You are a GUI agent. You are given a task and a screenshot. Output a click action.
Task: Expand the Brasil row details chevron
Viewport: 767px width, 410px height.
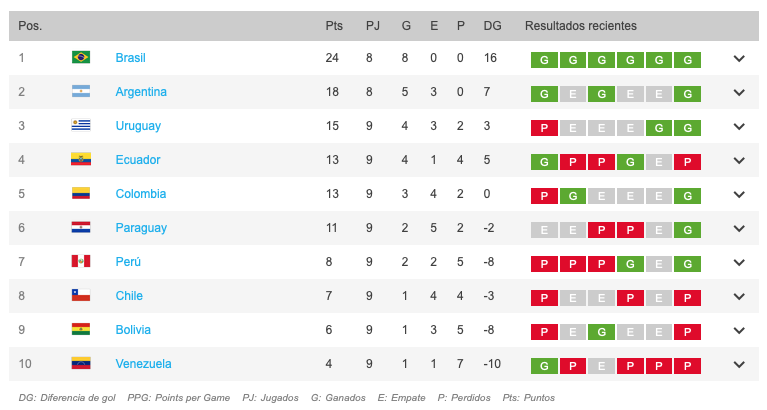click(x=739, y=58)
